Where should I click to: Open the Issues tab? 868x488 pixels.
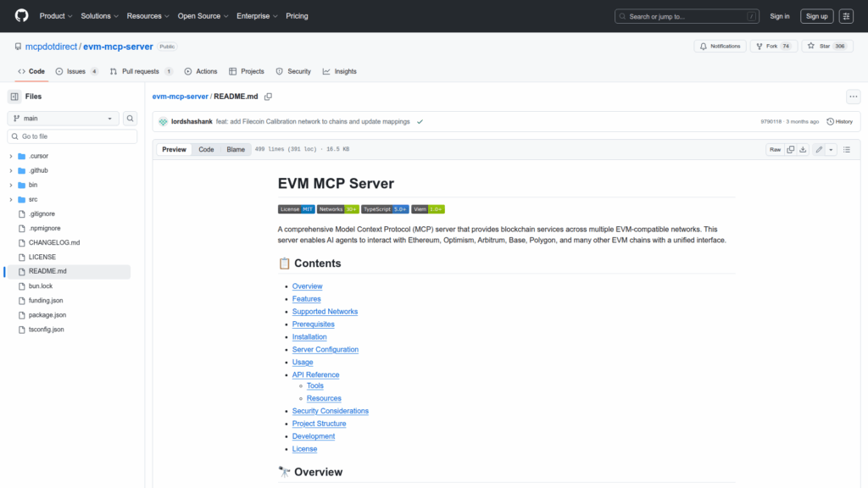click(x=76, y=71)
